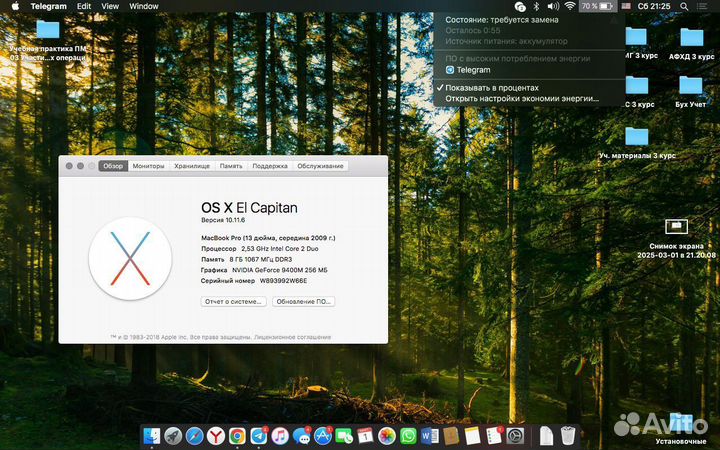The width and height of the screenshot is (720, 450).
Task: Open System Preferences gear in Dock
Action: [x=515, y=436]
